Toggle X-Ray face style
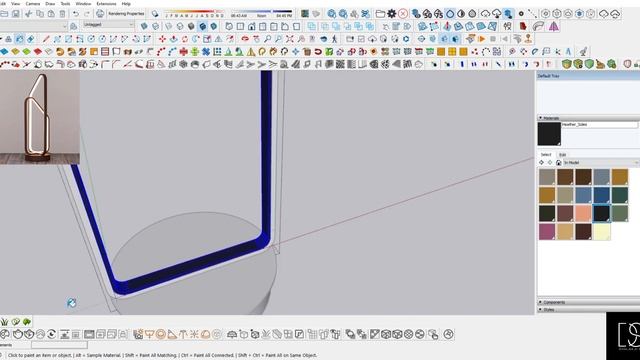Screen dimensions: 640x360 (144, 27)
